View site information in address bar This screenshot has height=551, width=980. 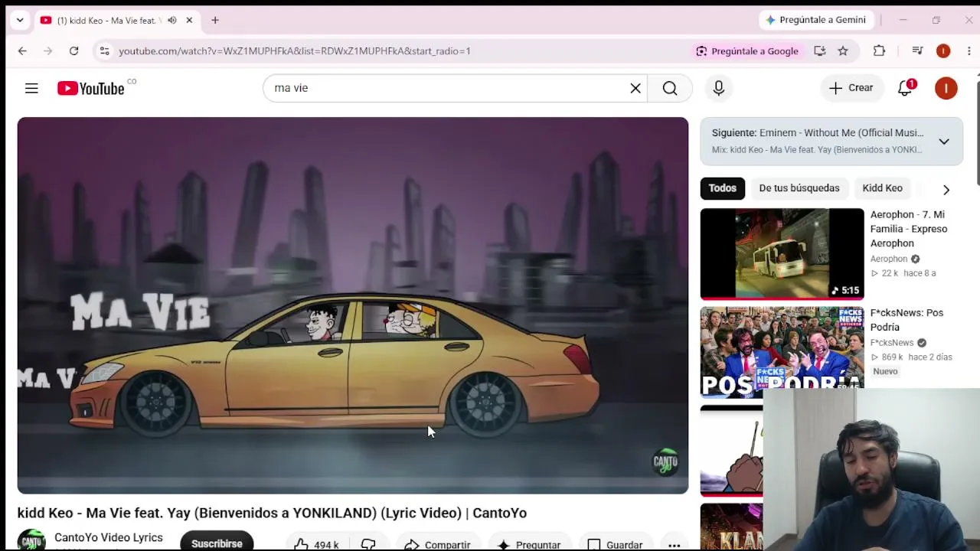tap(104, 51)
